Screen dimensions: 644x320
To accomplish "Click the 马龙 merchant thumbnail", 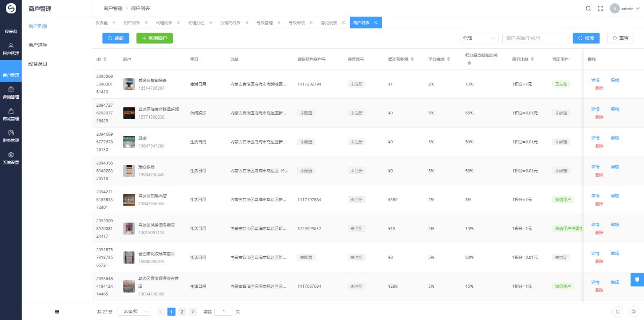I will (x=129, y=142).
